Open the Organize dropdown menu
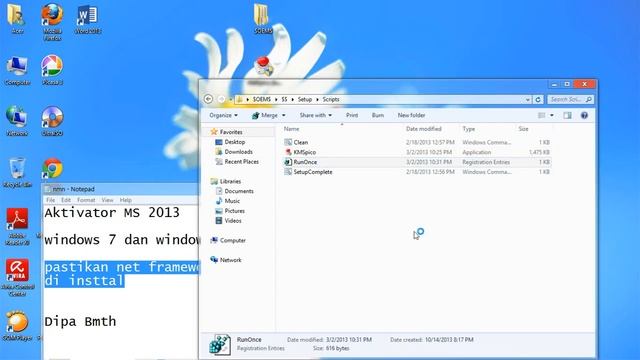640x360 pixels. tap(223, 116)
